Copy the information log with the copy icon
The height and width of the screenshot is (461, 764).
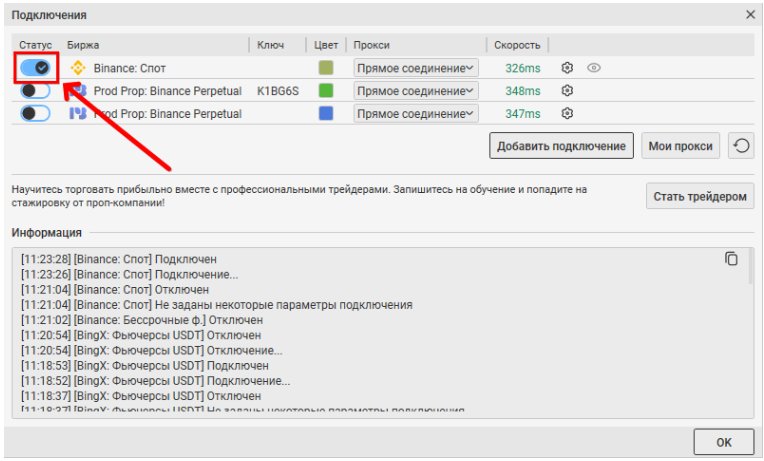pyautogui.click(x=731, y=259)
